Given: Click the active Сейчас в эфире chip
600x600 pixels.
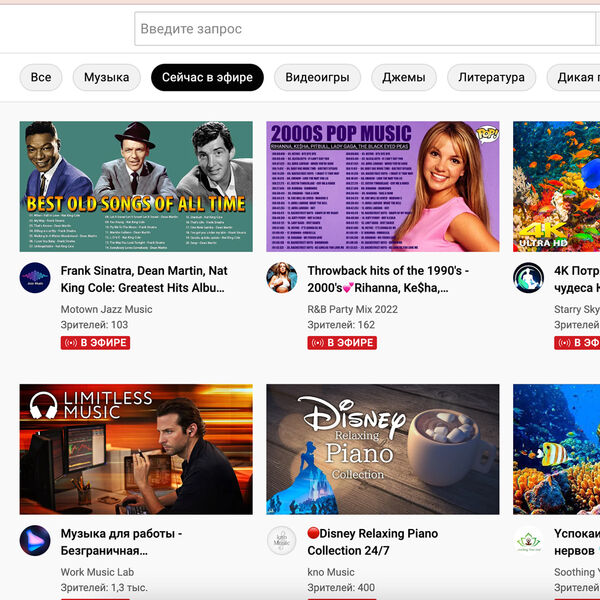Looking at the screenshot, I should tap(207, 77).
